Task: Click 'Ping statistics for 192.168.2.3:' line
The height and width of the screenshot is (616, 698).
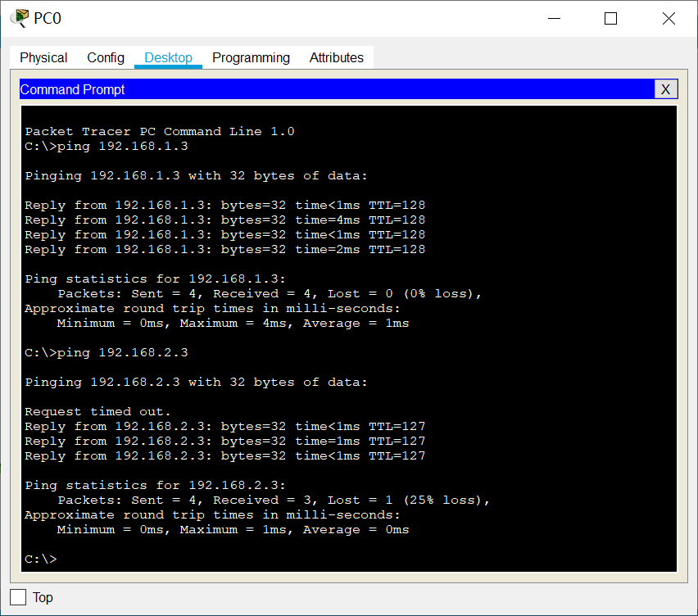Action: pos(155,485)
